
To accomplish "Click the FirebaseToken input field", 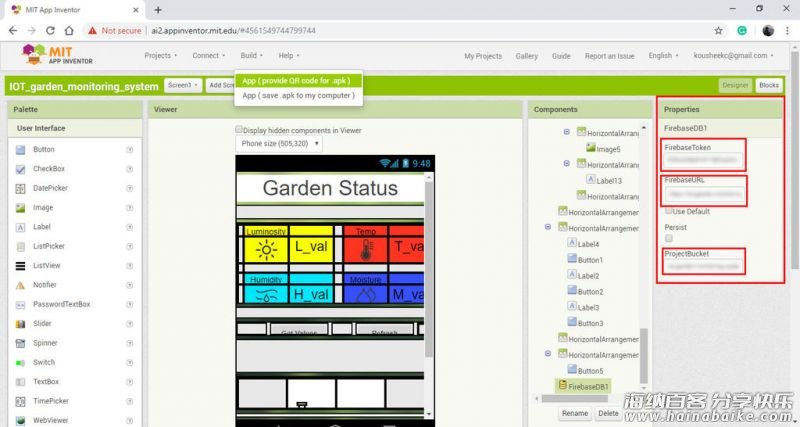I will [x=703, y=160].
